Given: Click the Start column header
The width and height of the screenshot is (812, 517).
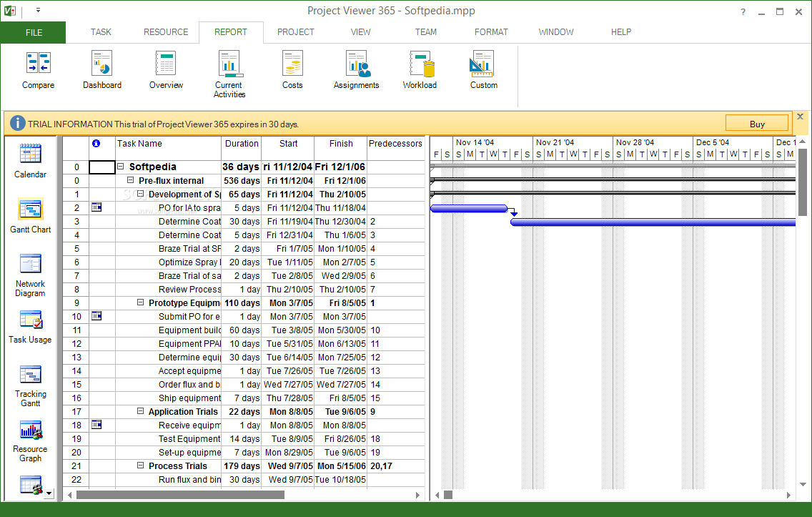Looking at the screenshot, I should [288, 148].
